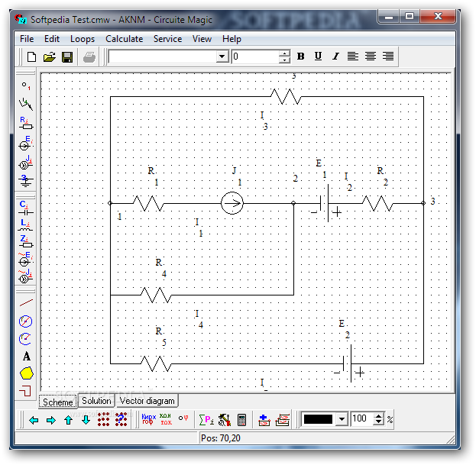Viewport: 476px width, 465px height.
Task: Increase the zoom percentage value
Action: point(378,416)
